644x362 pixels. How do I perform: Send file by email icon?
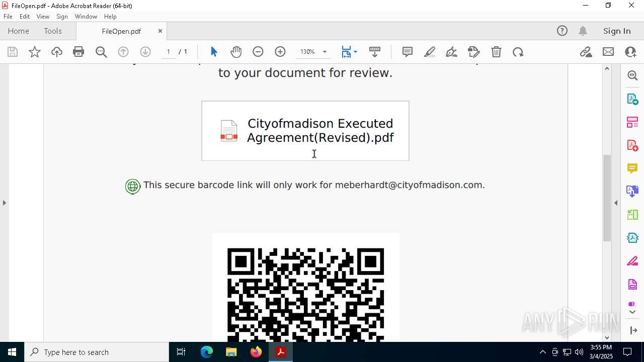click(x=608, y=52)
